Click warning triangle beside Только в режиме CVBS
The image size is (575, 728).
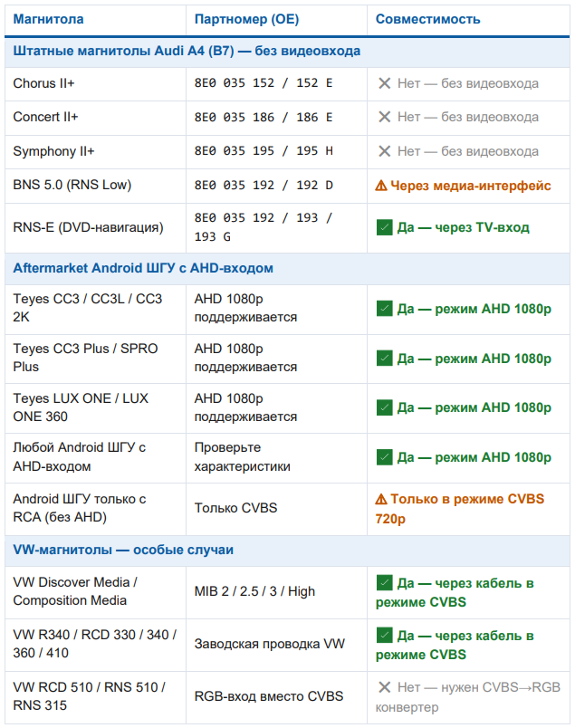[x=381, y=499]
